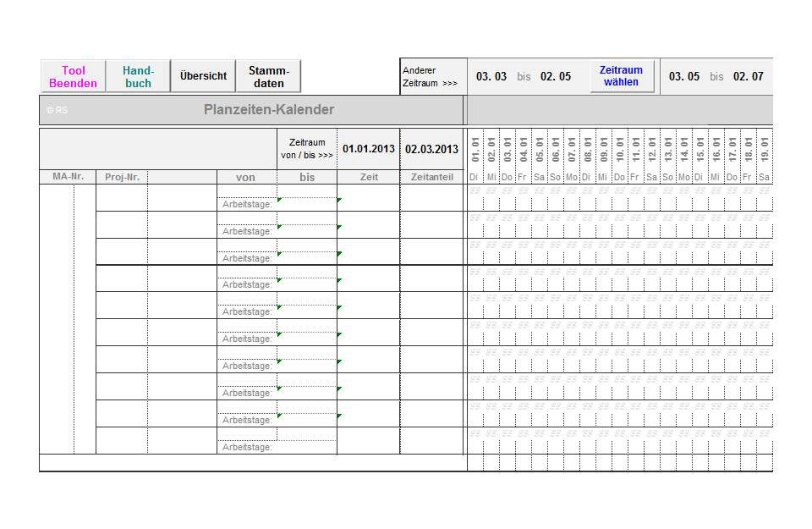812x529 pixels.
Task: Go to the Übersicht sheet
Action: tap(203, 76)
